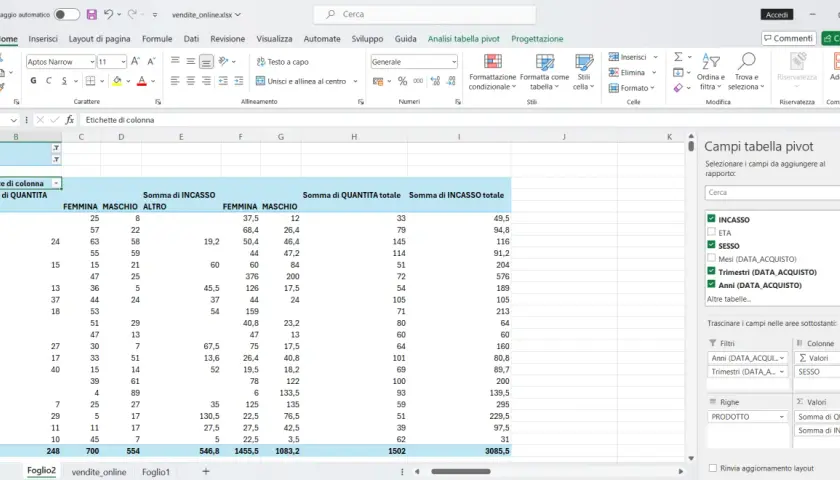
Task: Open Etichette di colonna filter dropdown
Action: coord(56,183)
